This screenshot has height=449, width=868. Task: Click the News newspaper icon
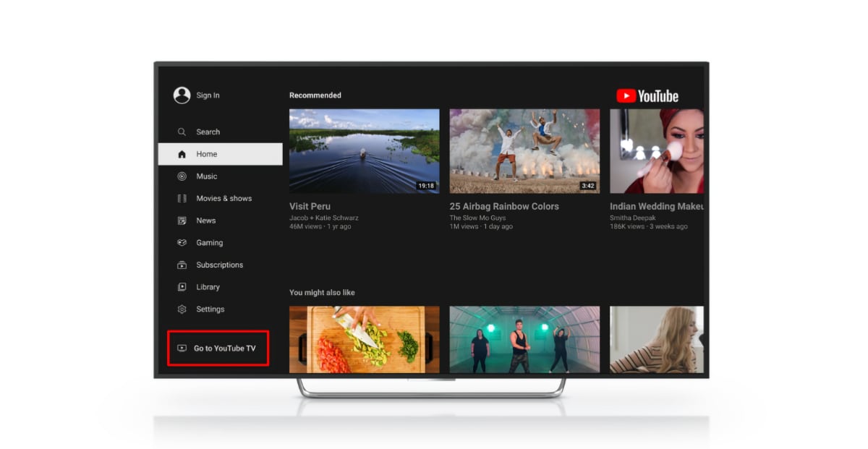pos(182,221)
